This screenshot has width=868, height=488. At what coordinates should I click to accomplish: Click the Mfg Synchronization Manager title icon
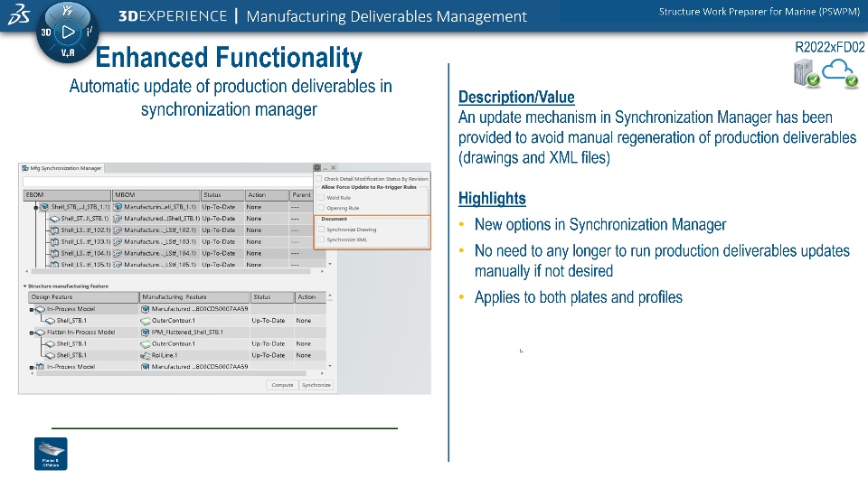(25, 168)
